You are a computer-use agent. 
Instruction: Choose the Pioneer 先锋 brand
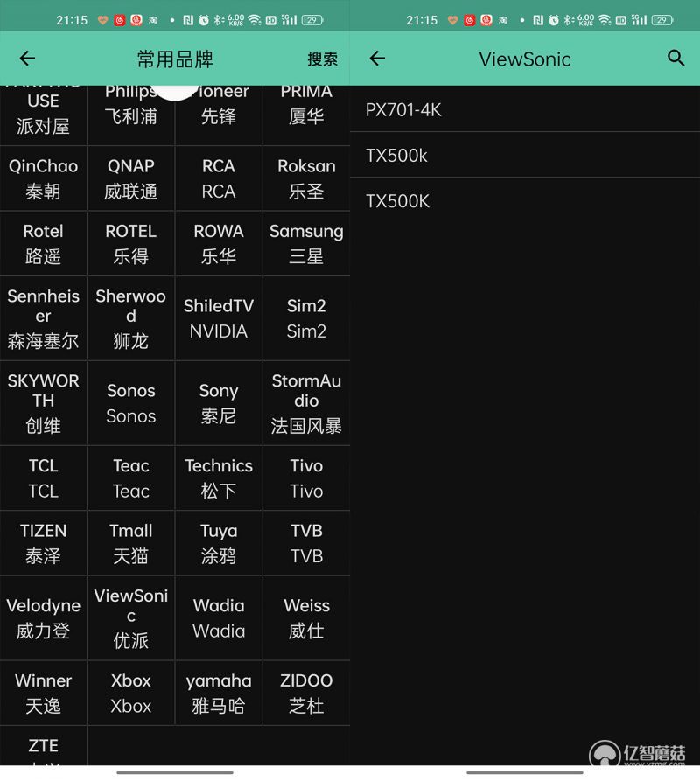219,115
